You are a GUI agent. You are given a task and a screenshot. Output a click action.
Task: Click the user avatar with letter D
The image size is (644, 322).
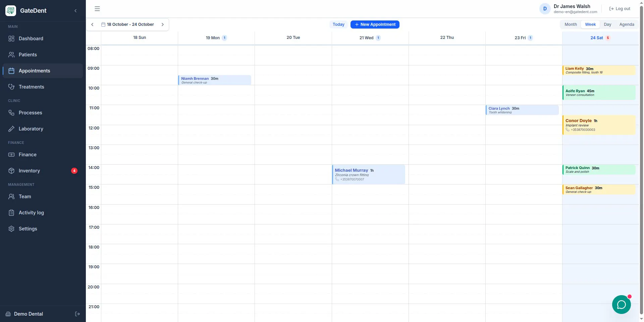point(545,9)
